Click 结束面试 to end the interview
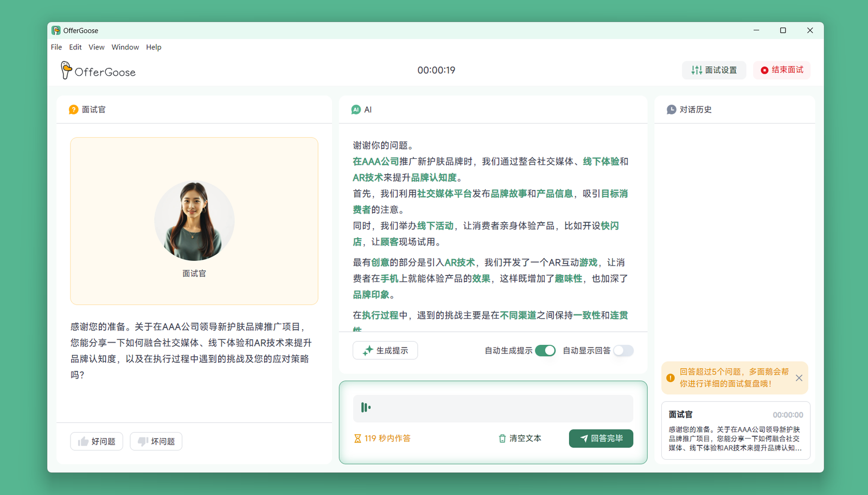The image size is (868, 495). pos(781,70)
